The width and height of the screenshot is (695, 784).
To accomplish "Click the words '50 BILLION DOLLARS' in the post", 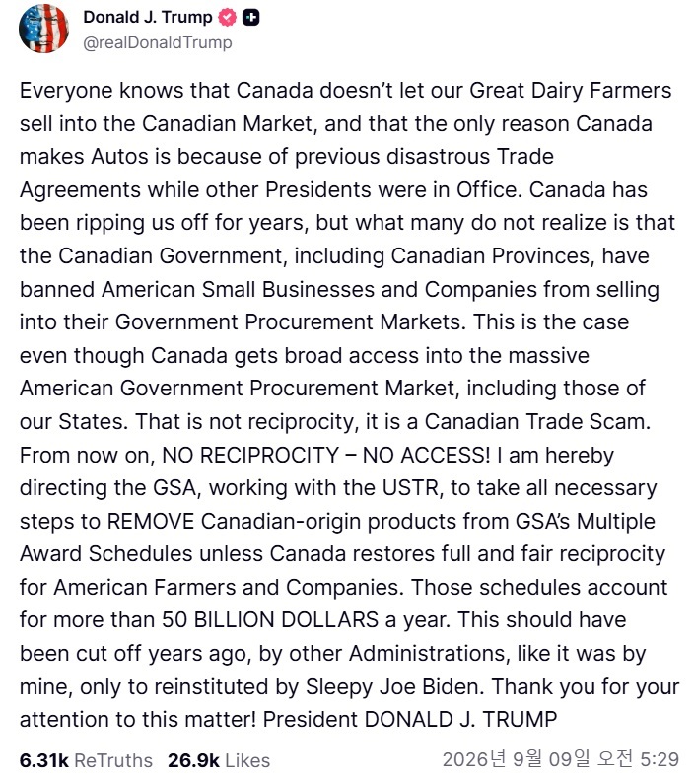I will coord(270,620).
